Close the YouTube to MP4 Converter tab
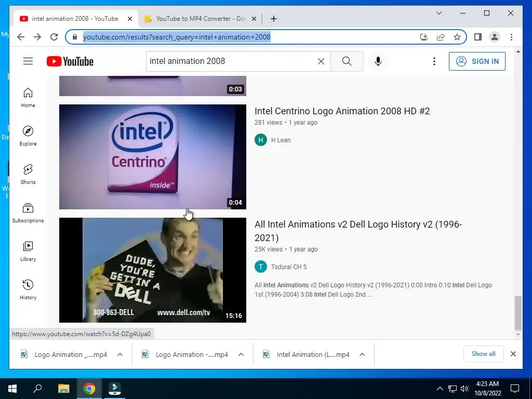This screenshot has height=399, width=532. 254,19
